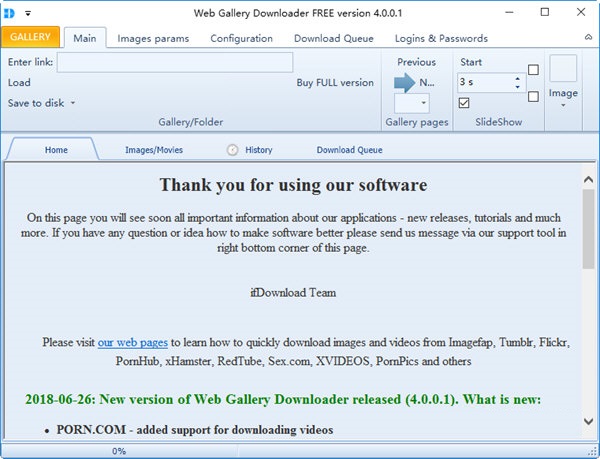Viewport: 600px width, 459px height.
Task: Click the 'Thank you for using our software' heading
Action: click(293, 185)
